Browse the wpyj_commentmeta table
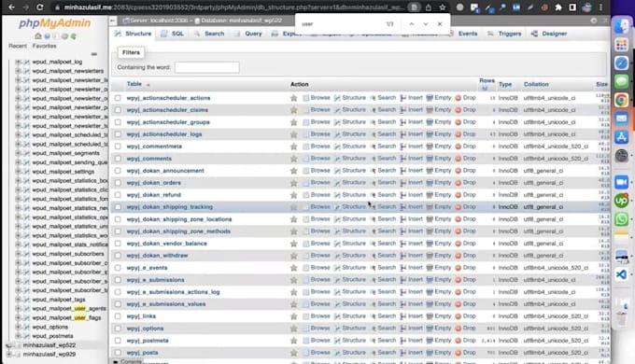 tap(317, 147)
